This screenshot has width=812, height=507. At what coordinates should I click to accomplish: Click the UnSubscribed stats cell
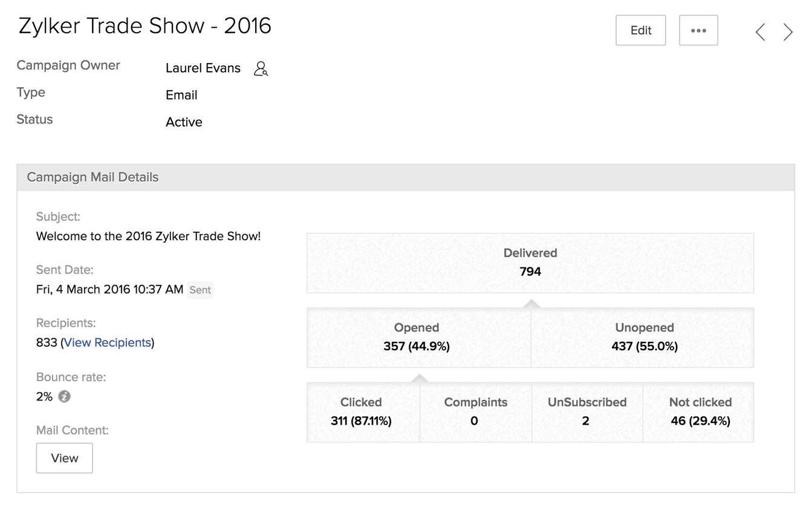pos(586,411)
